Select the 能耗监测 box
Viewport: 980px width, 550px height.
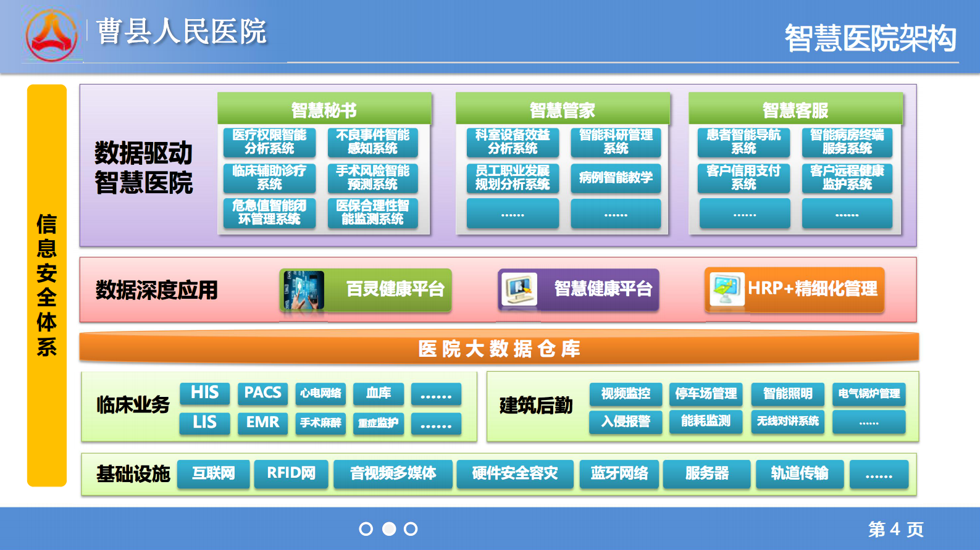click(x=706, y=422)
